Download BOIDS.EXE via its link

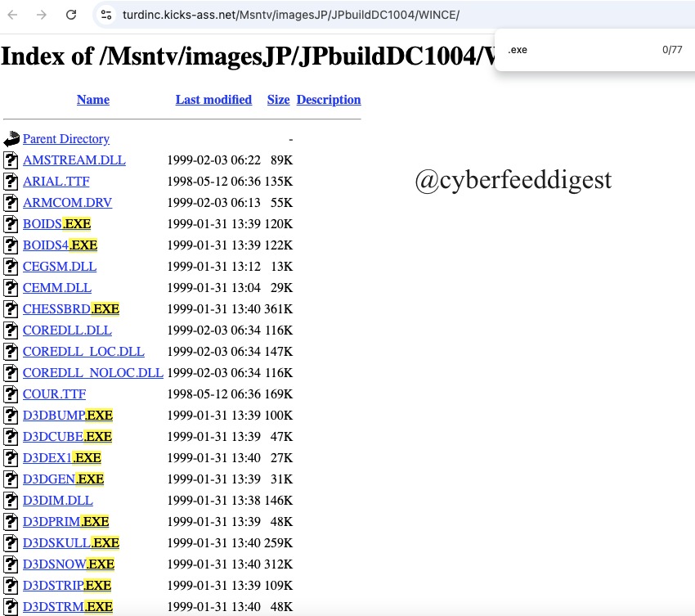pos(56,224)
